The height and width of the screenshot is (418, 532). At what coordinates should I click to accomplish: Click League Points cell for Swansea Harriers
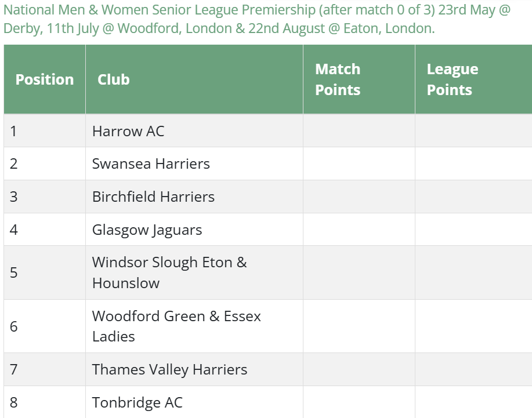pyautogui.click(x=473, y=163)
